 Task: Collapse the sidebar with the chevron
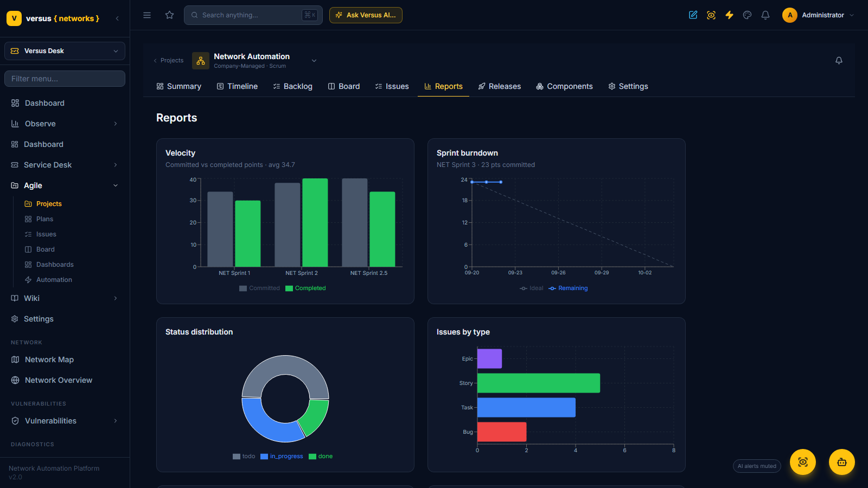117,18
